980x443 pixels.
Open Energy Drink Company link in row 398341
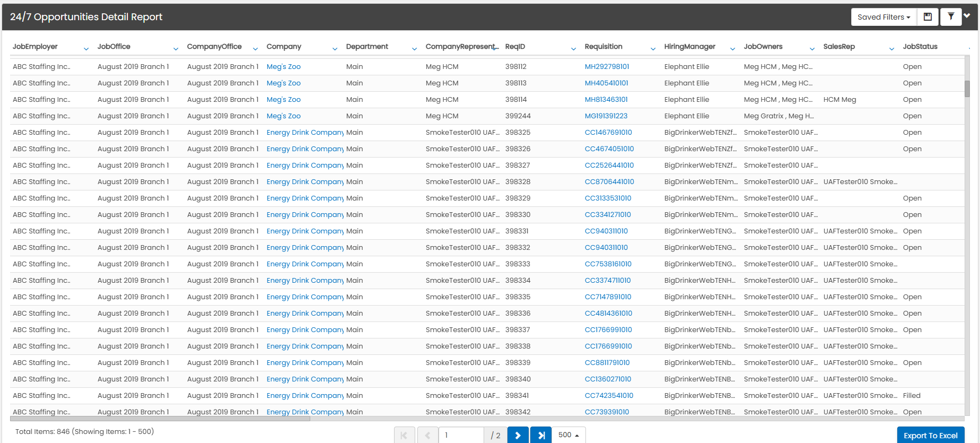[x=305, y=396]
